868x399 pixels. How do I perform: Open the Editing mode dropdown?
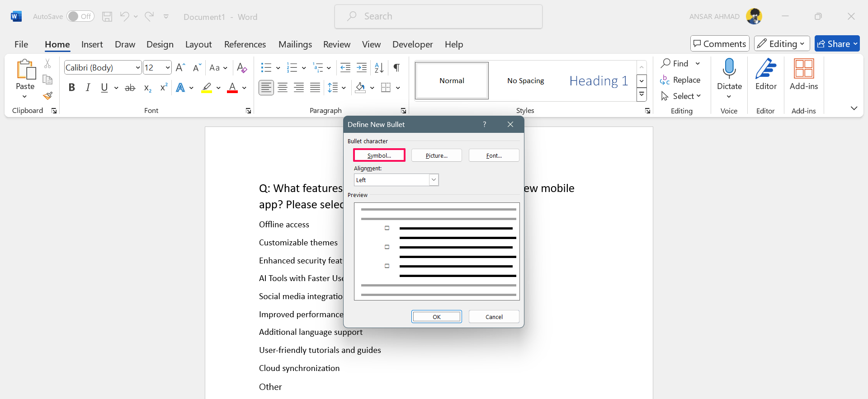(782, 43)
